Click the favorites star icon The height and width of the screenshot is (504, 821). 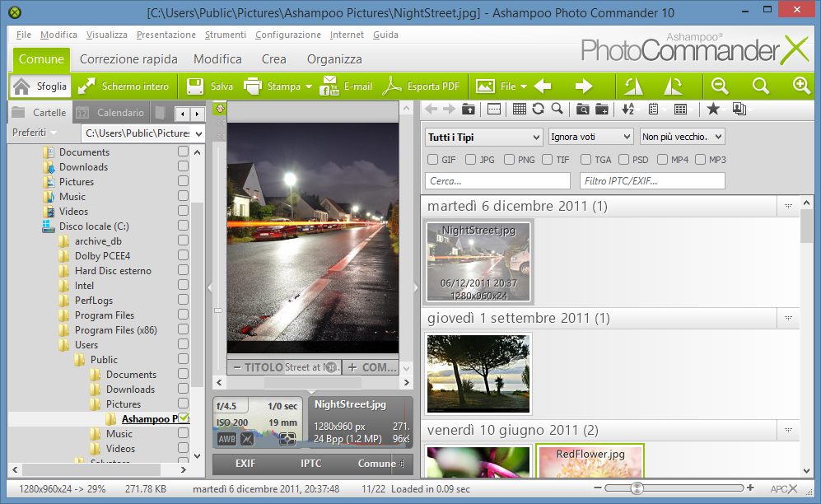click(712, 109)
